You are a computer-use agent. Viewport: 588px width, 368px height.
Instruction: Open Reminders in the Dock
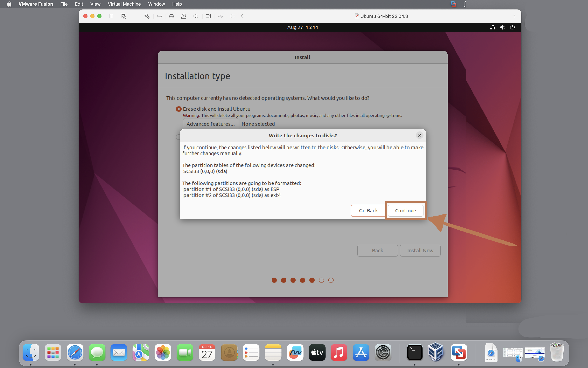[x=251, y=352]
